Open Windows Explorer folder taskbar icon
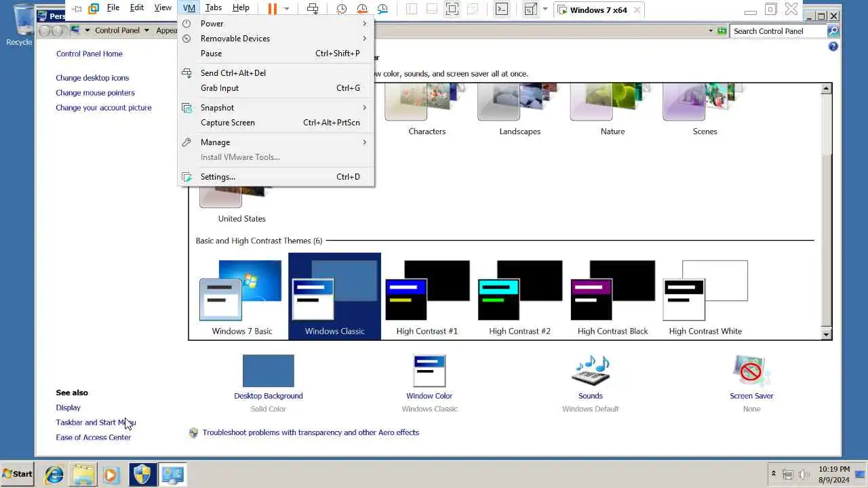Viewport: 868px width, 488px height. click(x=83, y=474)
